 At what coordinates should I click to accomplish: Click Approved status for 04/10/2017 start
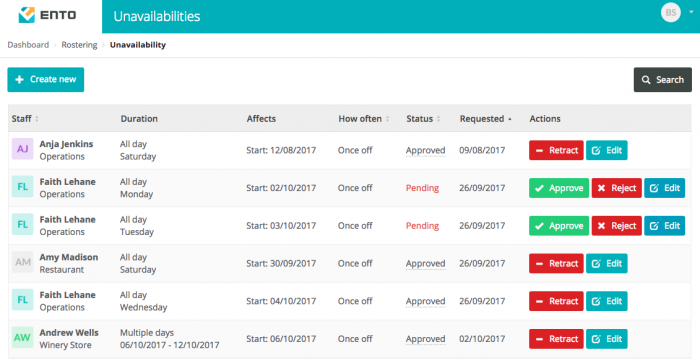pyautogui.click(x=425, y=301)
